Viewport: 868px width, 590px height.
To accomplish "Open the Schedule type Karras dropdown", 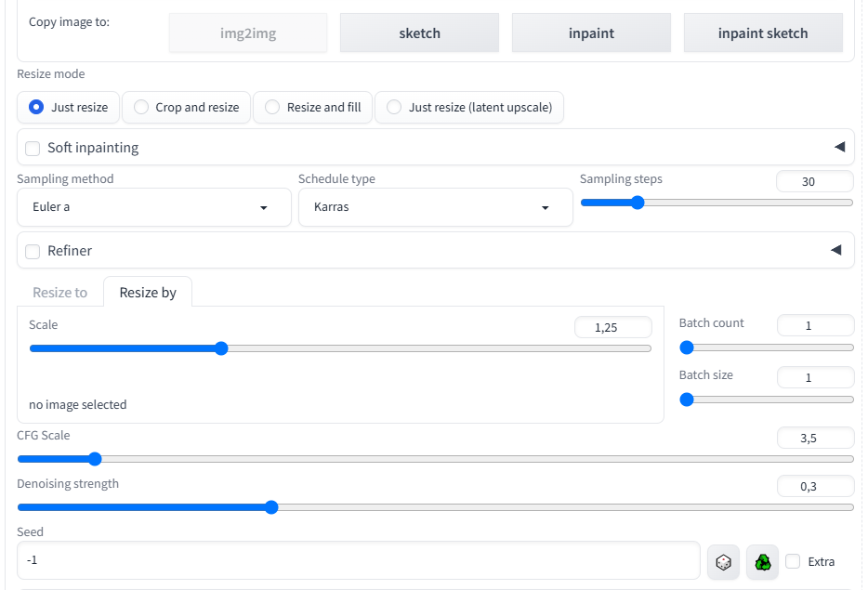I will point(436,207).
